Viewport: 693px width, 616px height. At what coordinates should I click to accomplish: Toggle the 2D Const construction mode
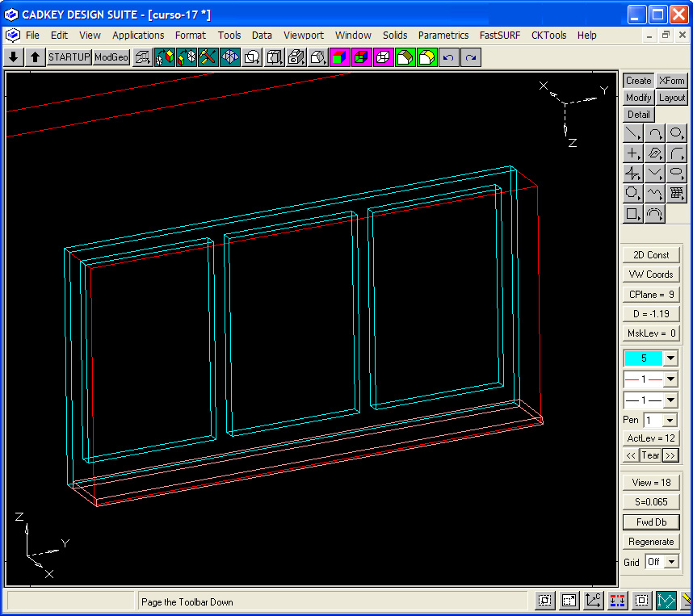pos(650,255)
